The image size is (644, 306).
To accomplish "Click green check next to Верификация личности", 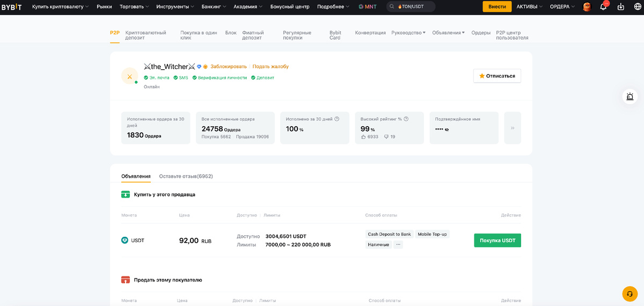I will [x=194, y=78].
